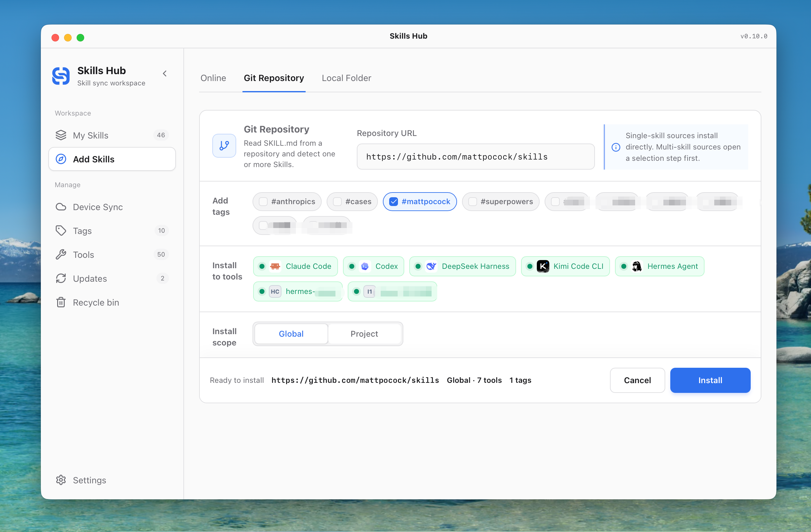This screenshot has width=811, height=532.
Task: Click the My Skills count badge 46
Action: tap(161, 135)
